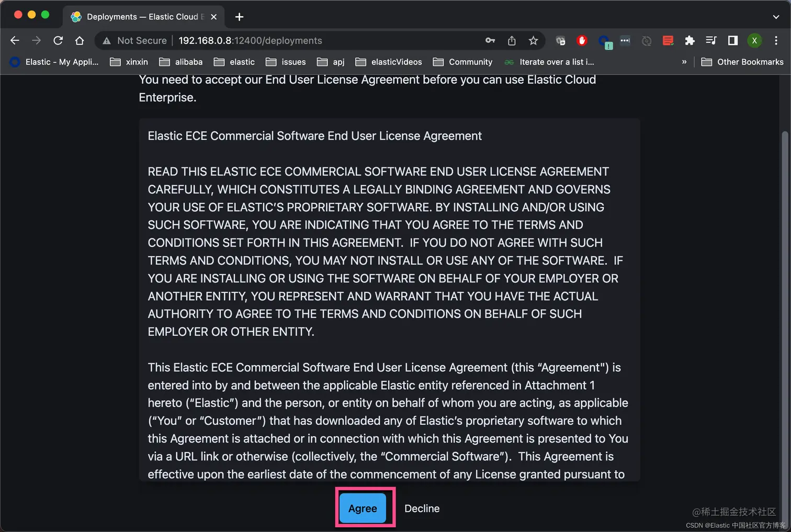Screen dimensions: 791x532
Task: Open the xinxin bookmarks folder
Action: (x=129, y=62)
